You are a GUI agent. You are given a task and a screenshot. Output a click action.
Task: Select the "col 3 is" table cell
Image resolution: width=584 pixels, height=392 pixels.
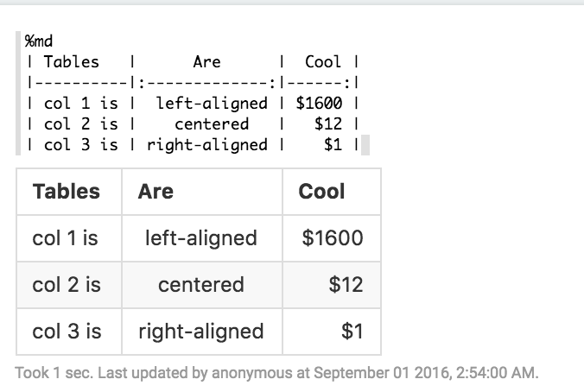point(66,332)
